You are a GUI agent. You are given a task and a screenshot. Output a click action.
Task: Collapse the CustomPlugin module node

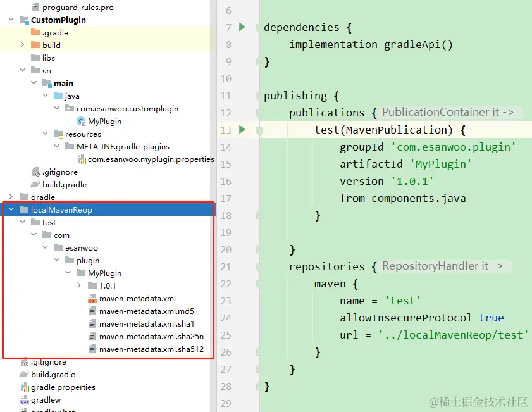pyautogui.click(x=11, y=20)
